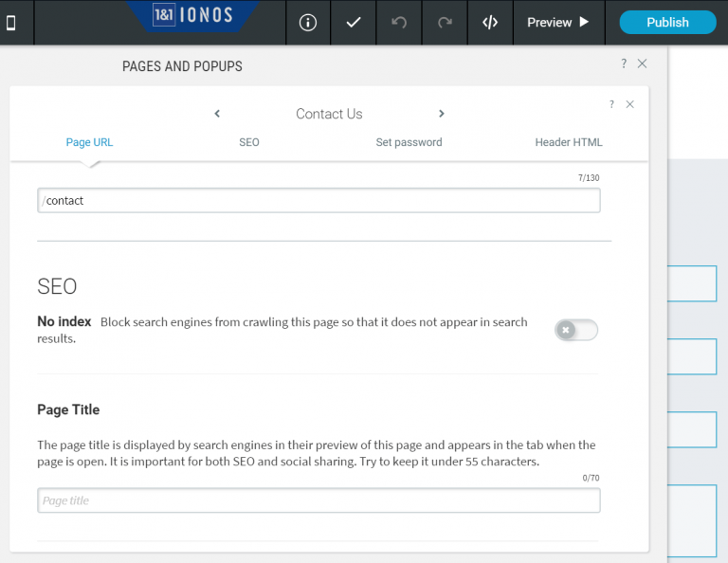Go to next page with right chevron
This screenshot has height=563, width=728.
coord(441,114)
